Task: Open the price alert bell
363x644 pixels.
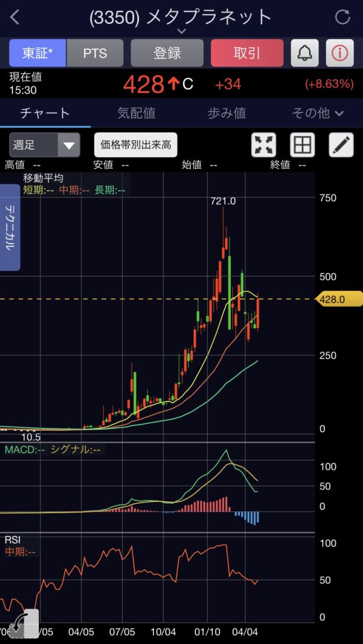Action: (x=304, y=53)
